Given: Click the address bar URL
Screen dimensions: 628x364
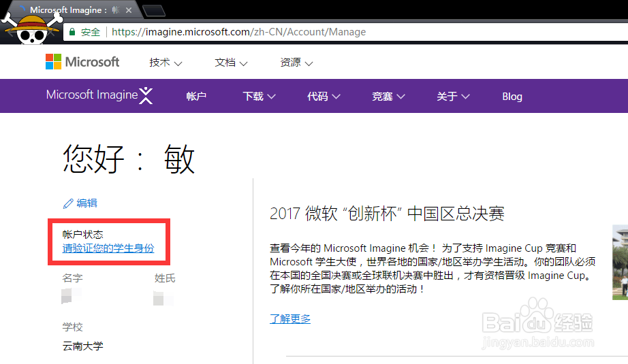Looking at the screenshot, I should tap(238, 32).
